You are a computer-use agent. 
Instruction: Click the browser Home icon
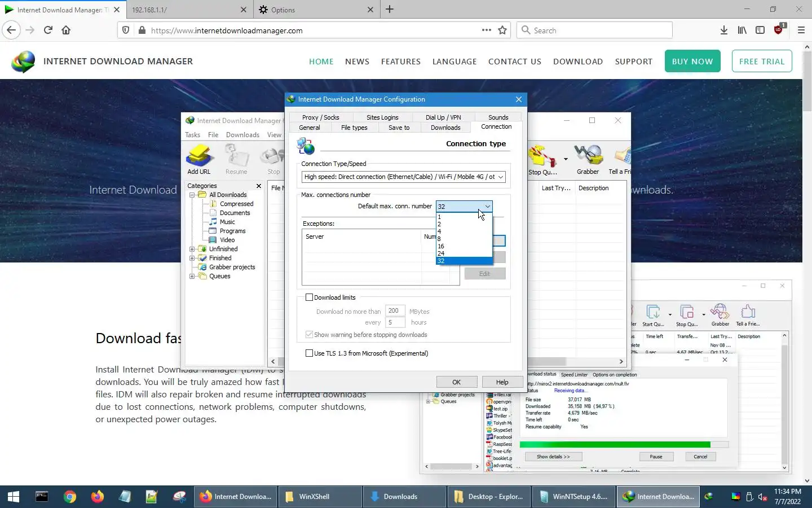pyautogui.click(x=66, y=30)
